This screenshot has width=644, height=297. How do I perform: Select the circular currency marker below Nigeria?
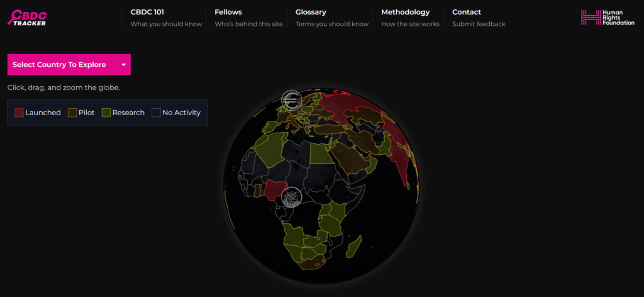point(292,196)
